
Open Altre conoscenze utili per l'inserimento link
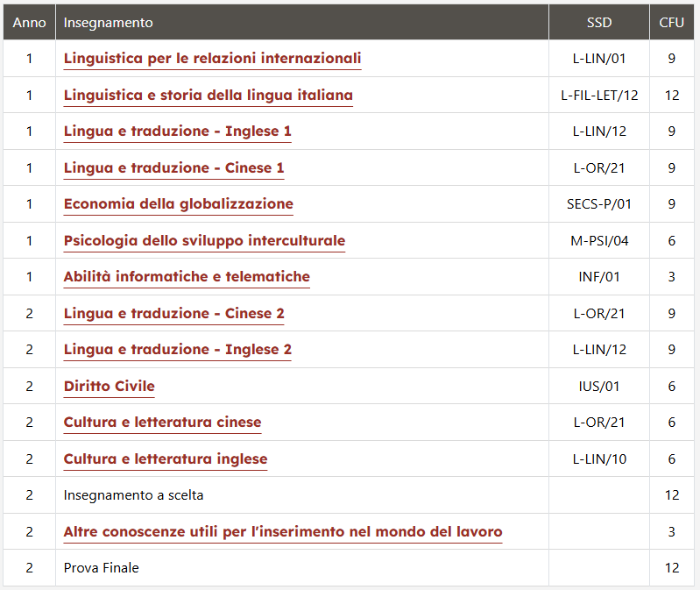pos(283,532)
